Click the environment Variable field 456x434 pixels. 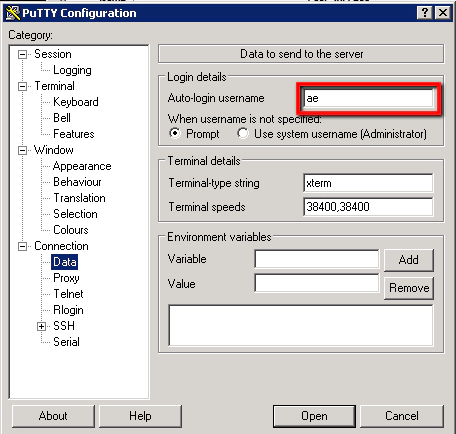[317, 259]
